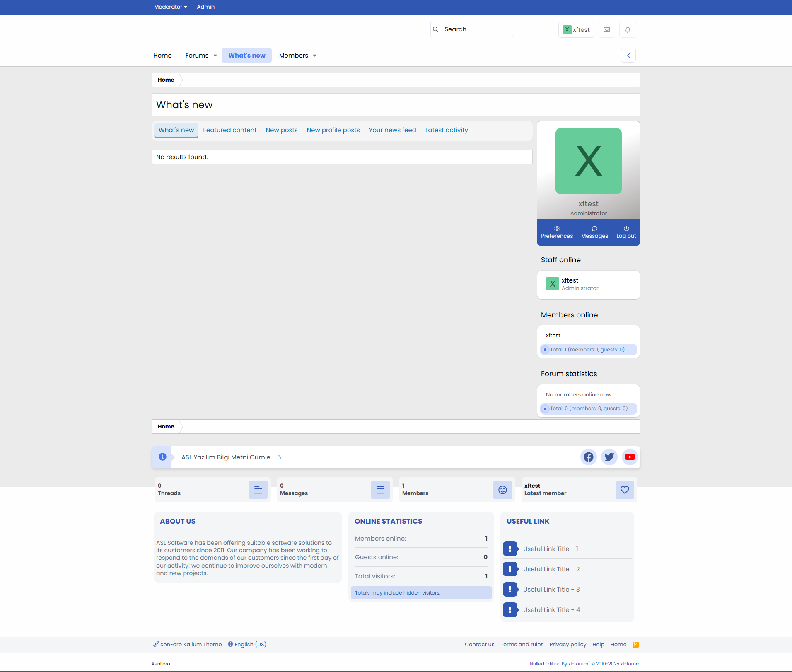Click the large xftest avatar
The image size is (792, 672).
coord(588,161)
